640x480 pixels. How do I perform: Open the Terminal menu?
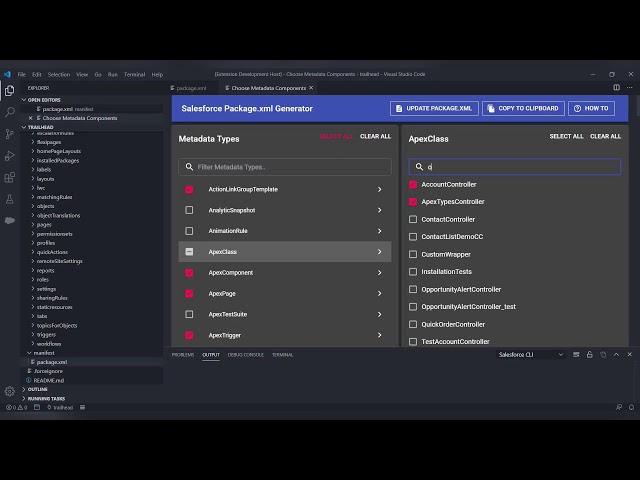point(134,74)
